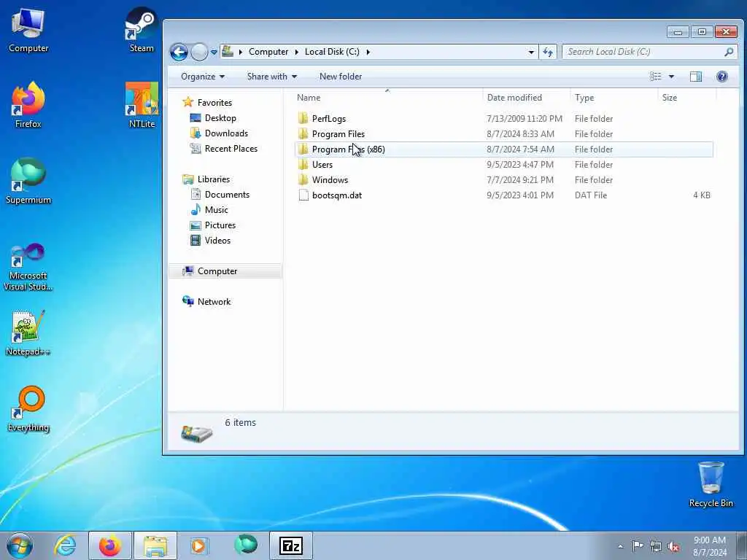Open the Videos library
This screenshot has height=560, width=747.
pos(210,241)
